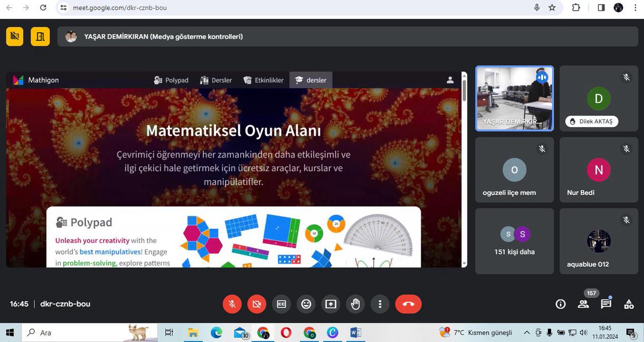Open the Activities shapes icon

click(628, 304)
